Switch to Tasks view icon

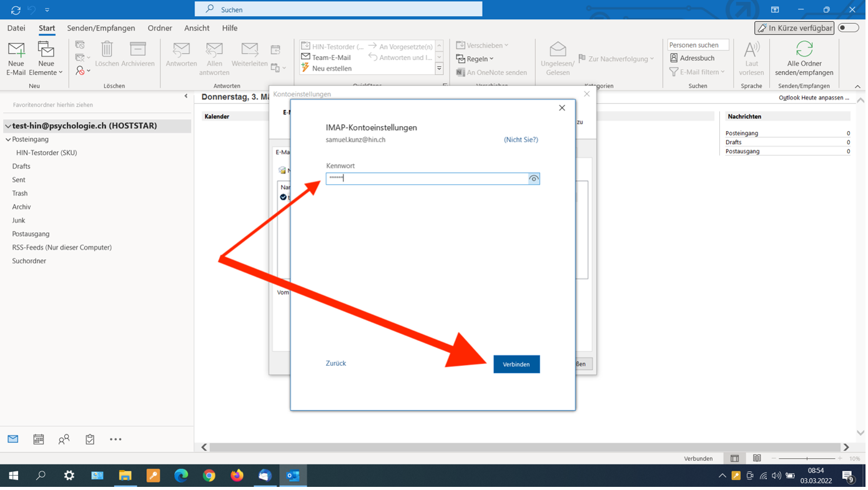90,439
